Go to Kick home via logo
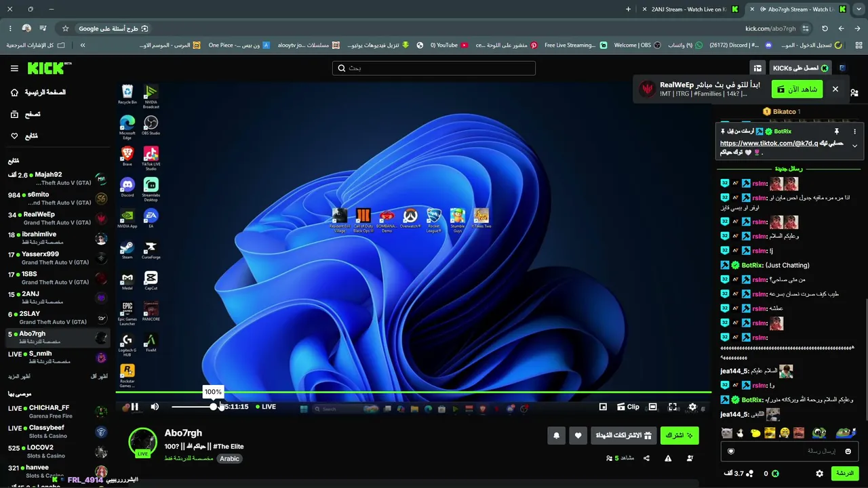Viewport: 868px width, 488px height. coord(49,68)
